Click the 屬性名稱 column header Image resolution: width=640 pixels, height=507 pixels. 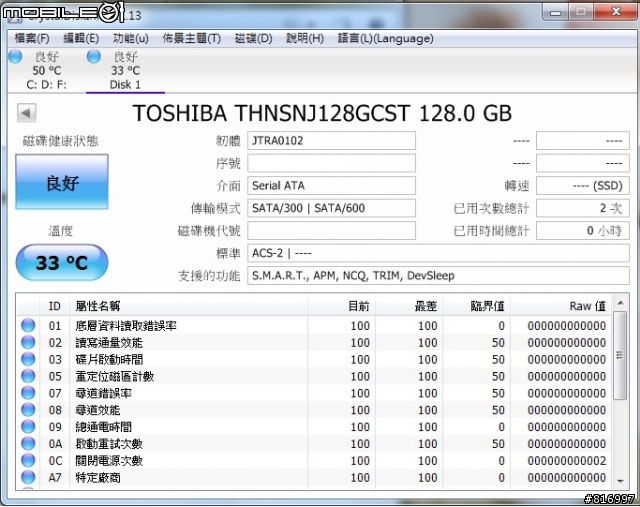coord(189,306)
